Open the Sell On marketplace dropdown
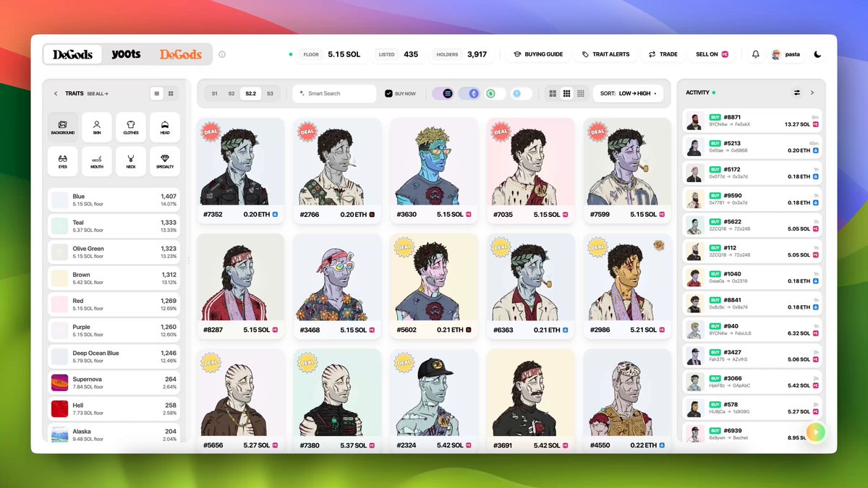868x488 pixels. pyautogui.click(x=712, y=54)
